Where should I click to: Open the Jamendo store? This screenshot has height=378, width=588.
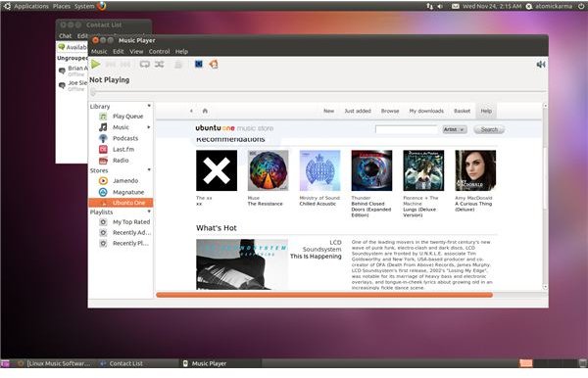point(125,180)
